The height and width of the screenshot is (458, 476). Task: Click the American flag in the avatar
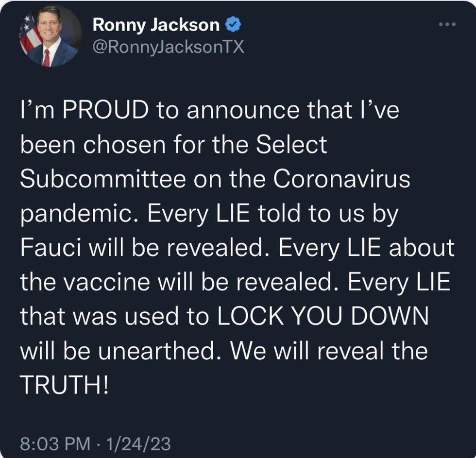[x=28, y=33]
